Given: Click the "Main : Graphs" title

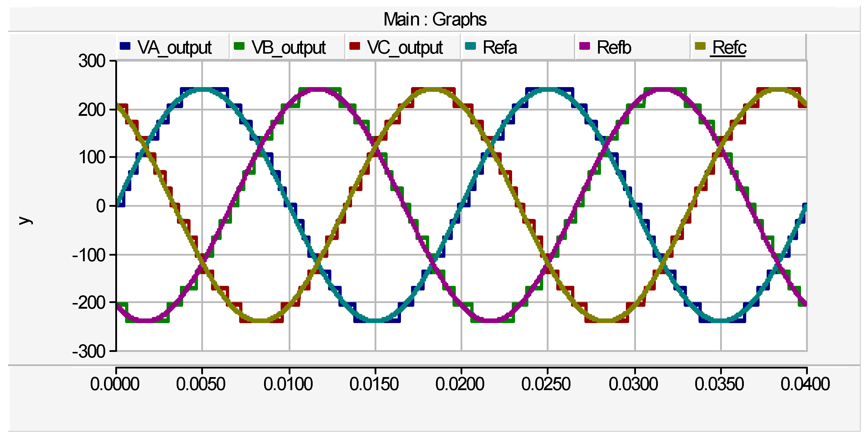Looking at the screenshot, I should [435, 19].
